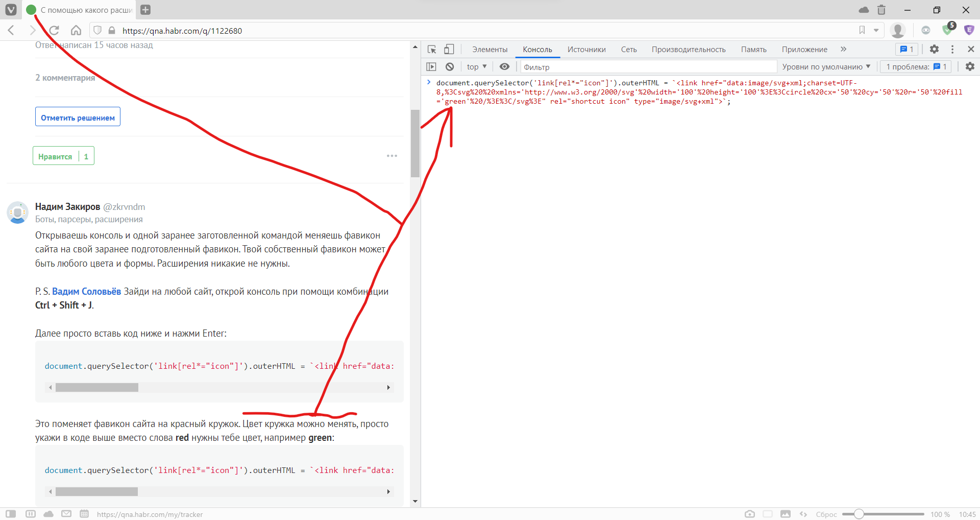Viewport: 980px width, 520px height.
Task: Go to the home page
Action: (x=76, y=30)
